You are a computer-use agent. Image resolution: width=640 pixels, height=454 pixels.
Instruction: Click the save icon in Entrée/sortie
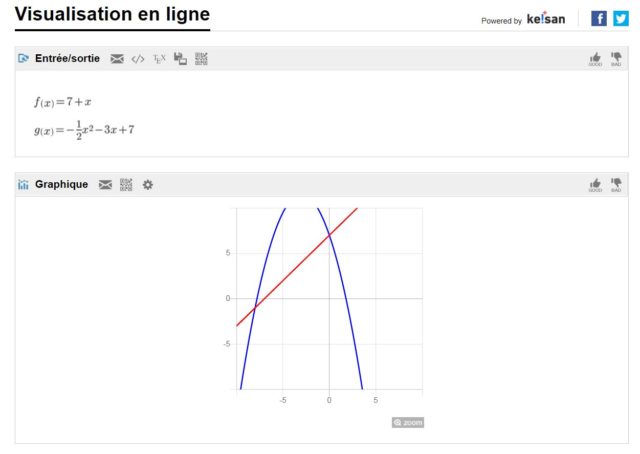click(x=180, y=59)
